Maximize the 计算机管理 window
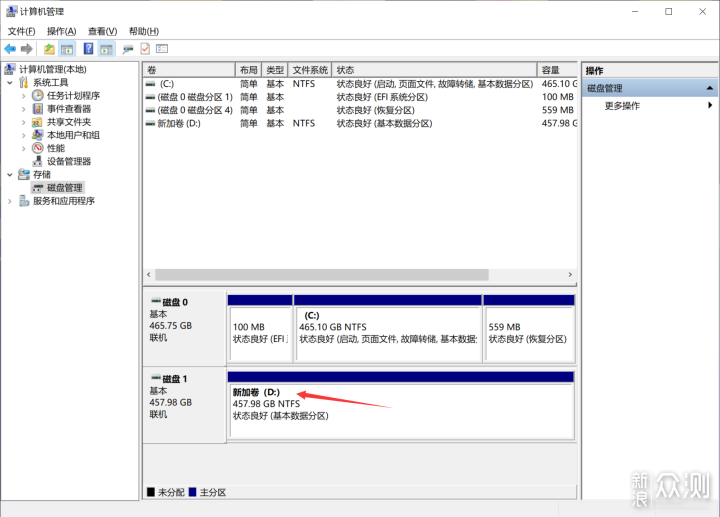 pos(669,12)
